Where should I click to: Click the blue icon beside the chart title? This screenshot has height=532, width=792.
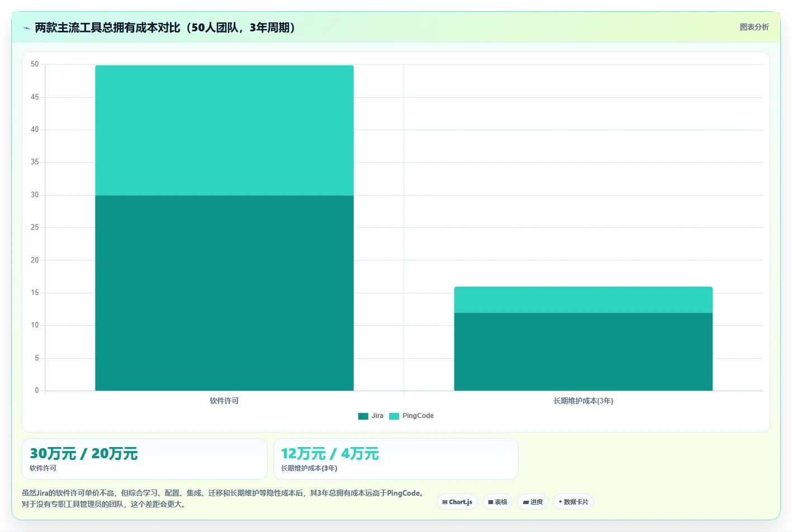[26, 28]
